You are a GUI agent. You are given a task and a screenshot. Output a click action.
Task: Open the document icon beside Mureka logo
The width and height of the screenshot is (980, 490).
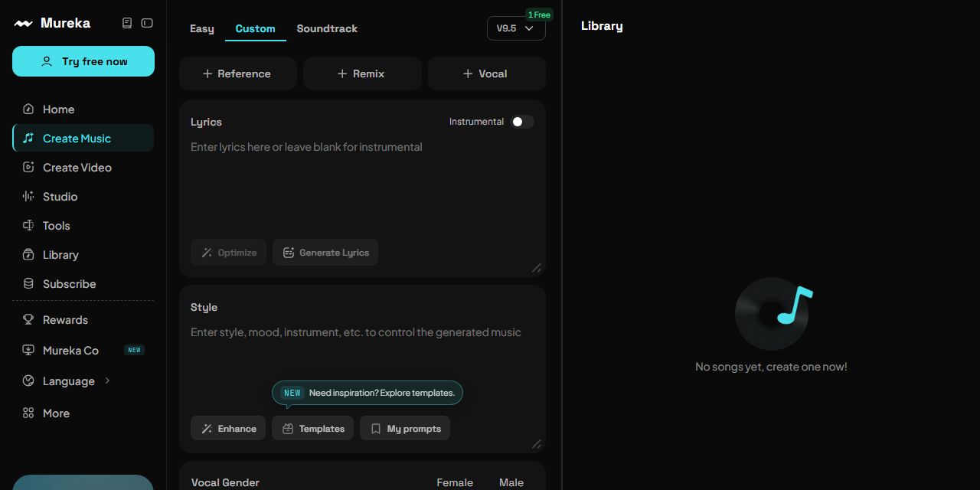127,23
